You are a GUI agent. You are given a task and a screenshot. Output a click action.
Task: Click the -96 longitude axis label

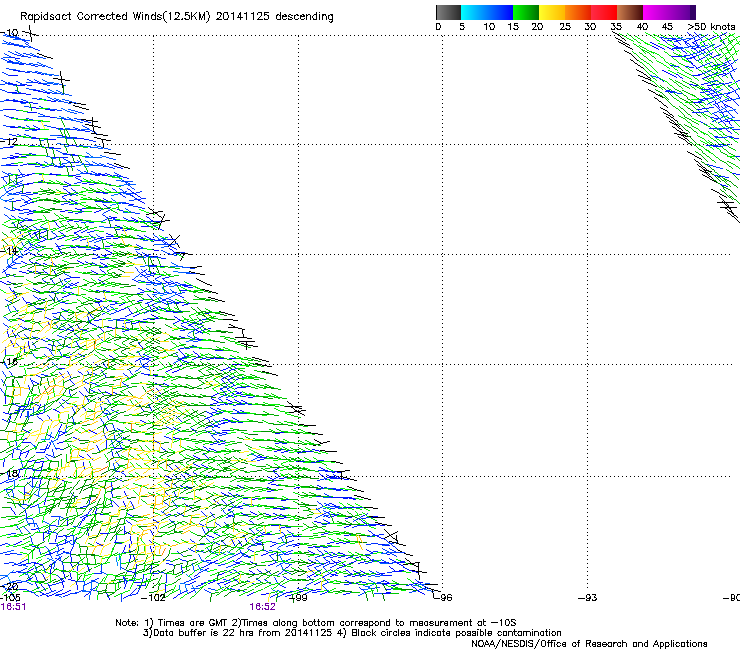pyautogui.click(x=443, y=598)
